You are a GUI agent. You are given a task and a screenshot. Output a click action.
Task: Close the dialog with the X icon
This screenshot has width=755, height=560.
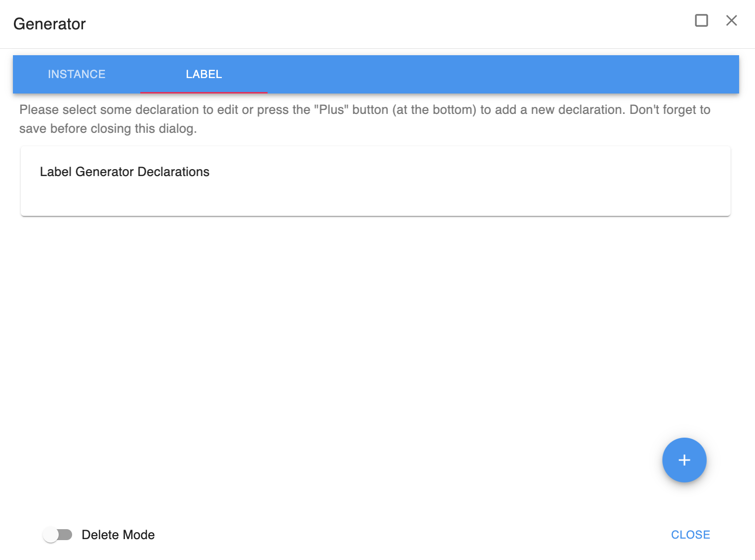[x=731, y=20]
